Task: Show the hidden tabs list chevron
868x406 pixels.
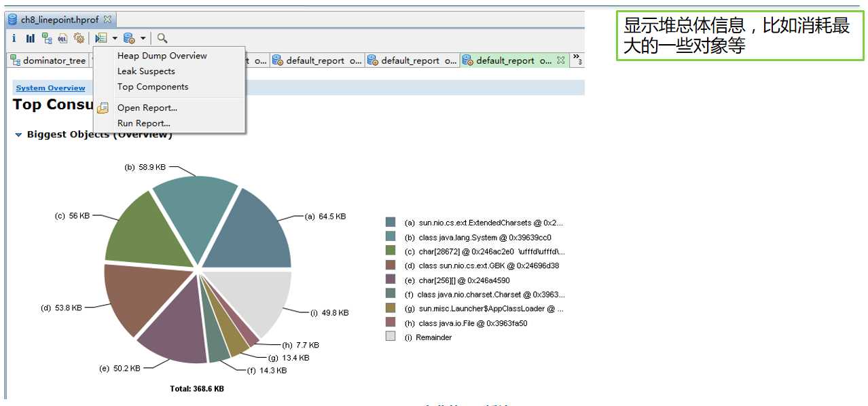Action: [577, 59]
